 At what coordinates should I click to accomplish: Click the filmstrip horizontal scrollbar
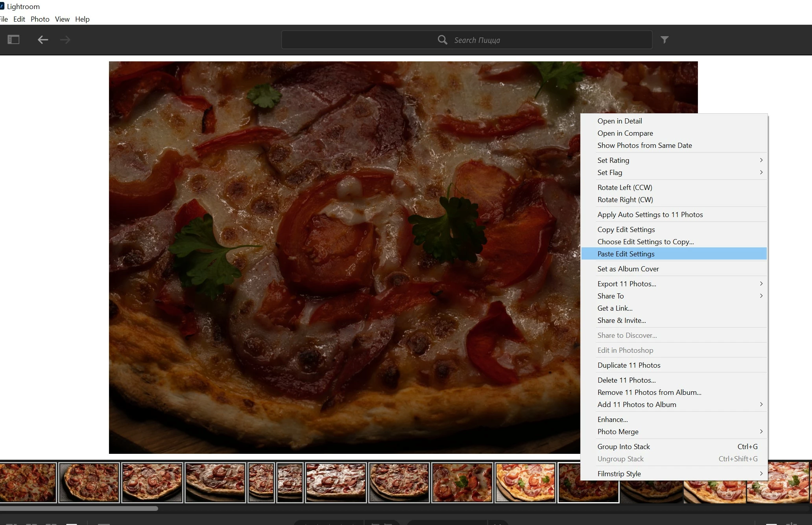pyautogui.click(x=79, y=508)
